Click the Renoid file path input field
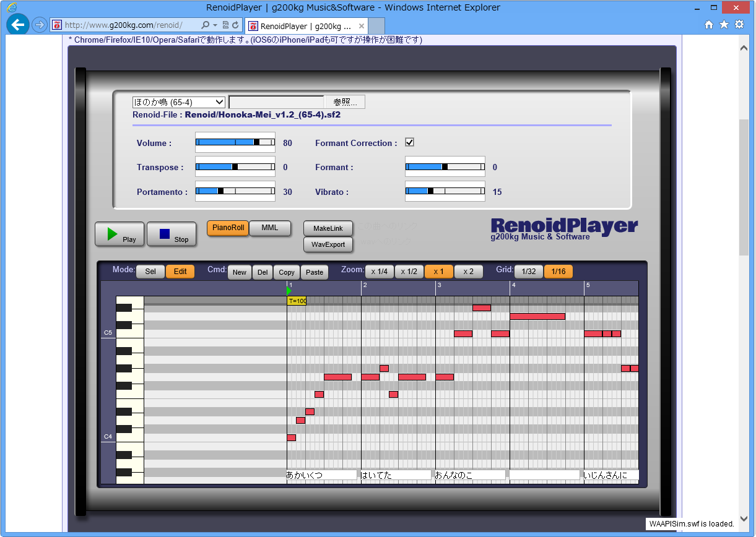The width and height of the screenshot is (756, 537). (x=276, y=102)
